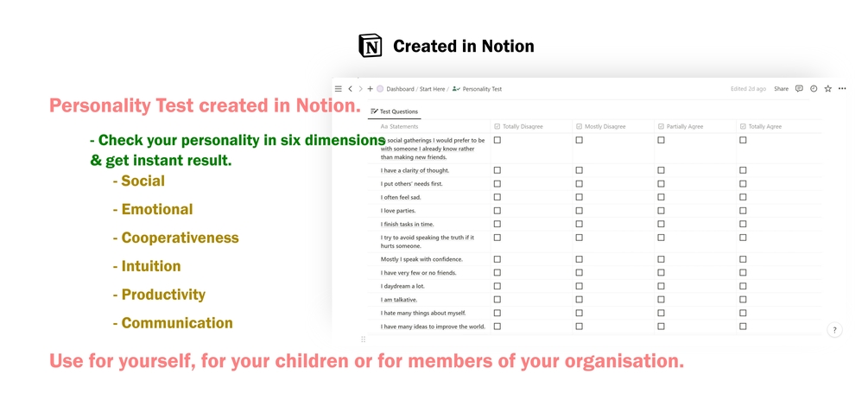Select the Test Questions tab
This screenshot has width=868, height=419.
point(394,111)
